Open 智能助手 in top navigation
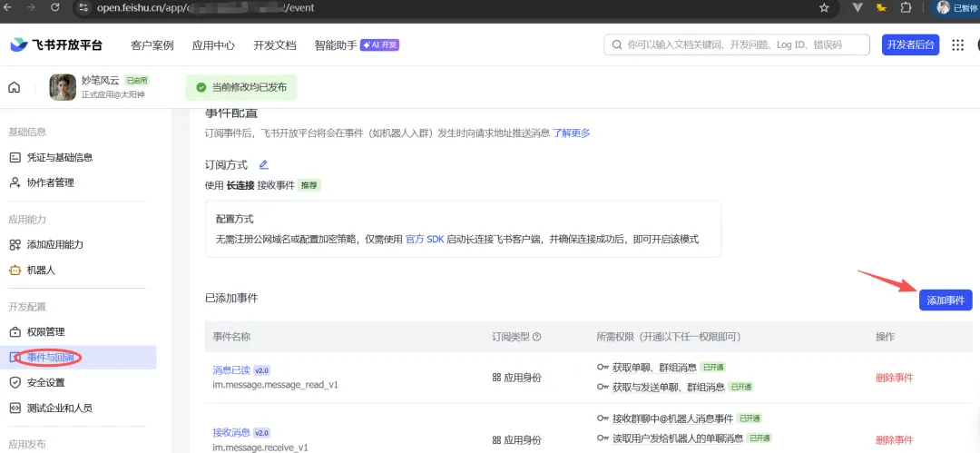The height and width of the screenshot is (453, 980). pos(336,45)
